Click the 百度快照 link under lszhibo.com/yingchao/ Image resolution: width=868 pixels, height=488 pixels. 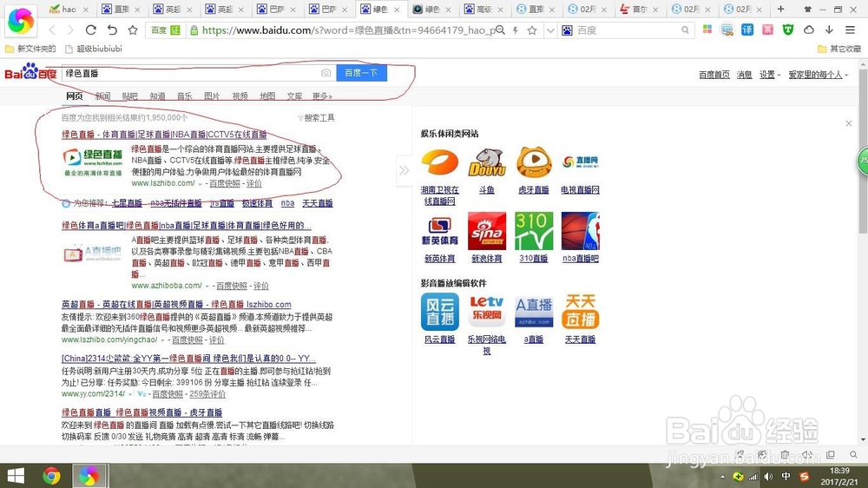(187, 340)
